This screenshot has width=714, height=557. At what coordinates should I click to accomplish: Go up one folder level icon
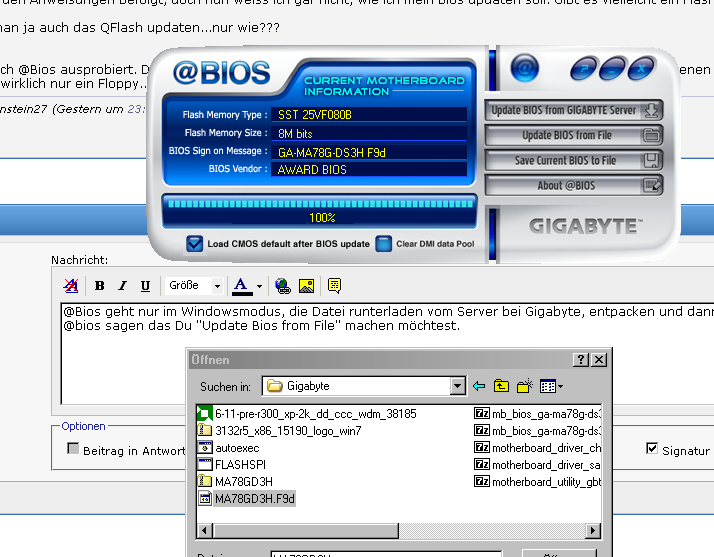[501, 386]
